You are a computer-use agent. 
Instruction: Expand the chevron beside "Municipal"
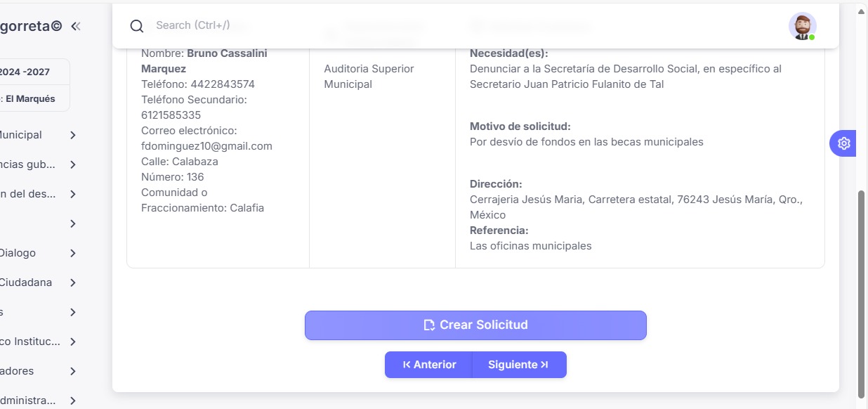(73, 135)
